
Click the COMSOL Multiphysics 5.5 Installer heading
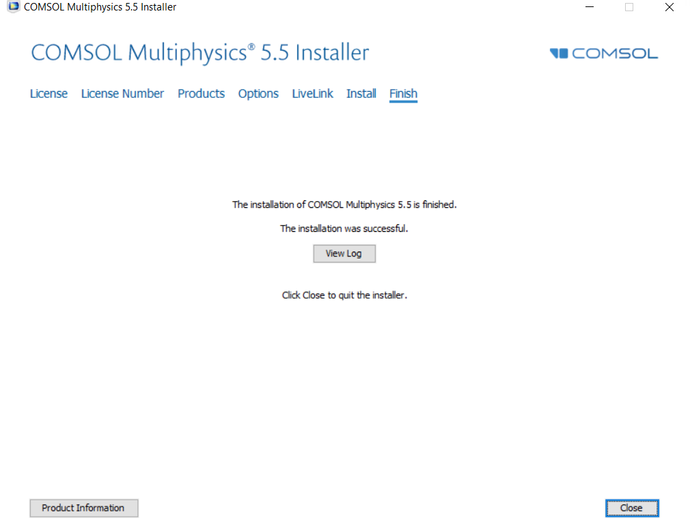click(200, 53)
